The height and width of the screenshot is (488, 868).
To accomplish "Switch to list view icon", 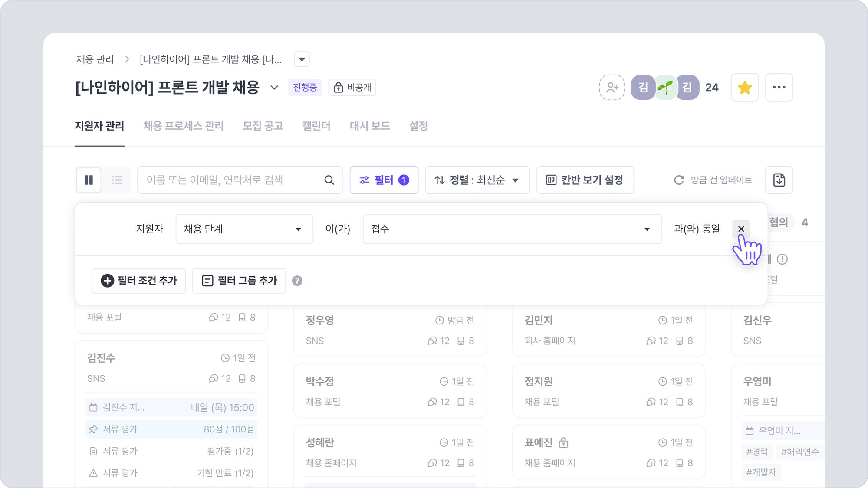I will tap(117, 180).
